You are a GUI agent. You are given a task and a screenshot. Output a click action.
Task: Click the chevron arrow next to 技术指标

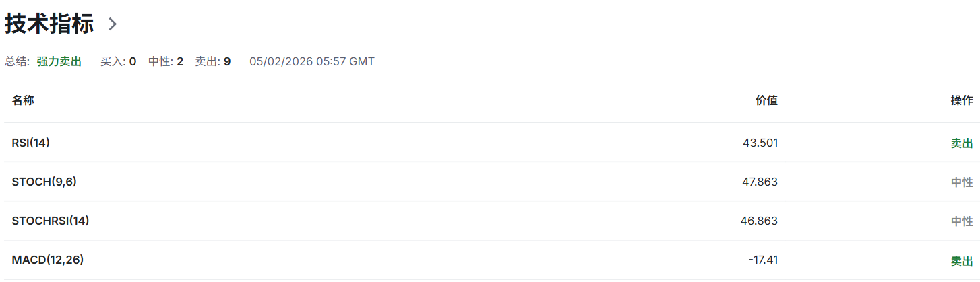(x=113, y=24)
